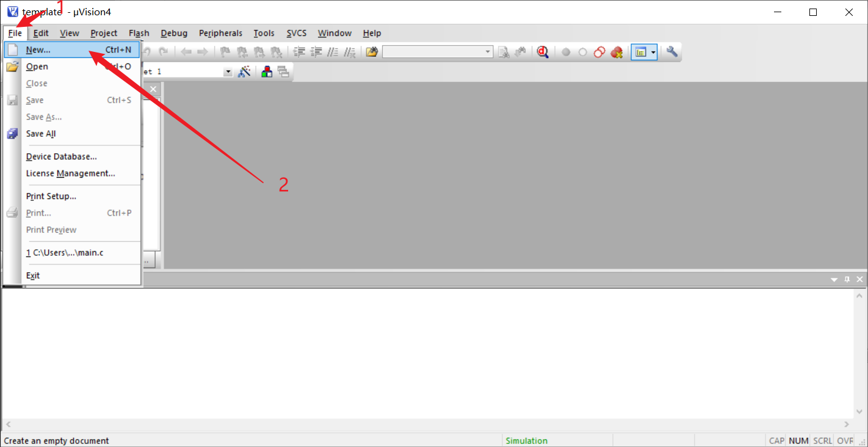Click the Incremental Find binoculars icon
The height and width of the screenshot is (447, 868).
click(x=520, y=52)
